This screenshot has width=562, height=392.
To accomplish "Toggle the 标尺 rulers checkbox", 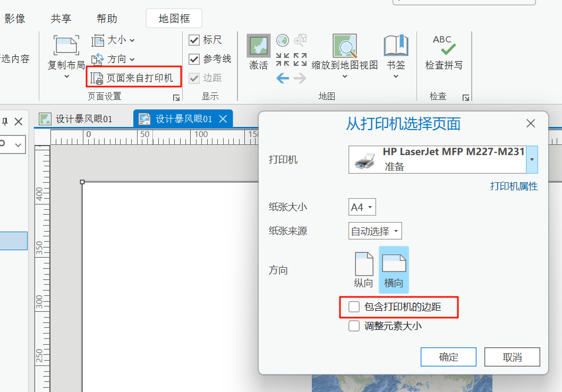I will point(194,40).
